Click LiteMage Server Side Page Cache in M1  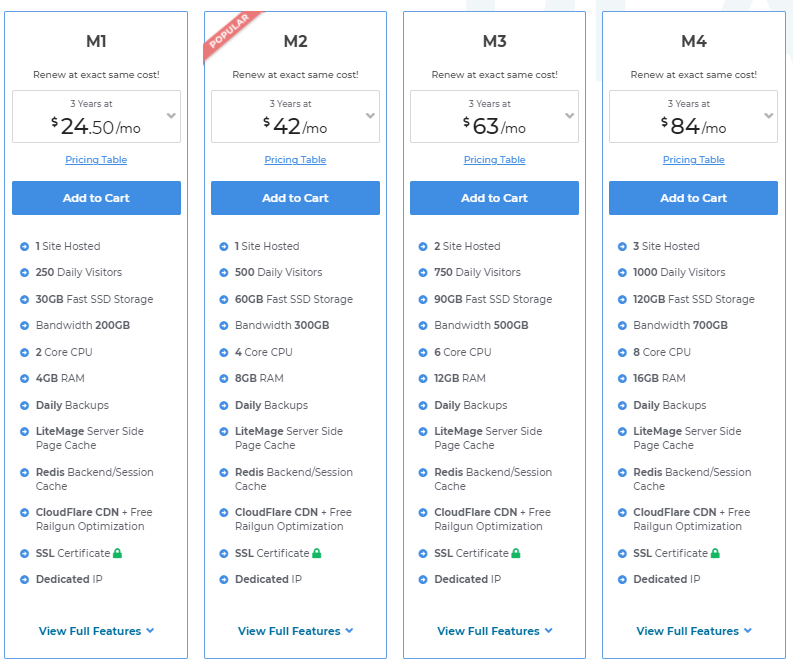point(90,438)
